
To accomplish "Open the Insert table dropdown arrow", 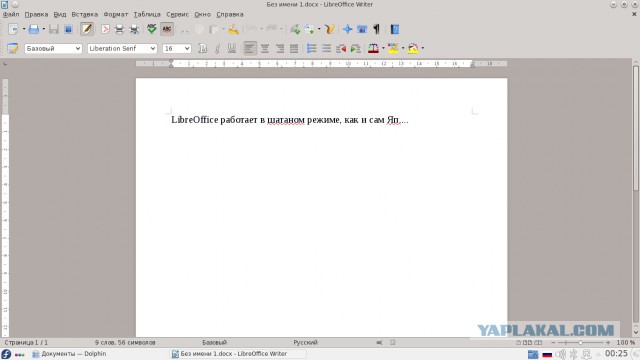I will (x=319, y=29).
